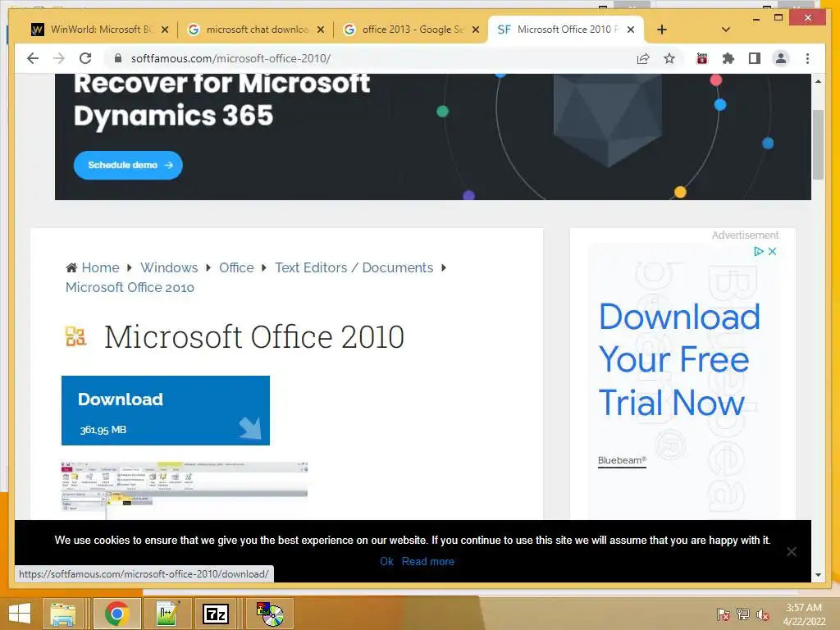Click the Schedule demo button

[x=128, y=165]
